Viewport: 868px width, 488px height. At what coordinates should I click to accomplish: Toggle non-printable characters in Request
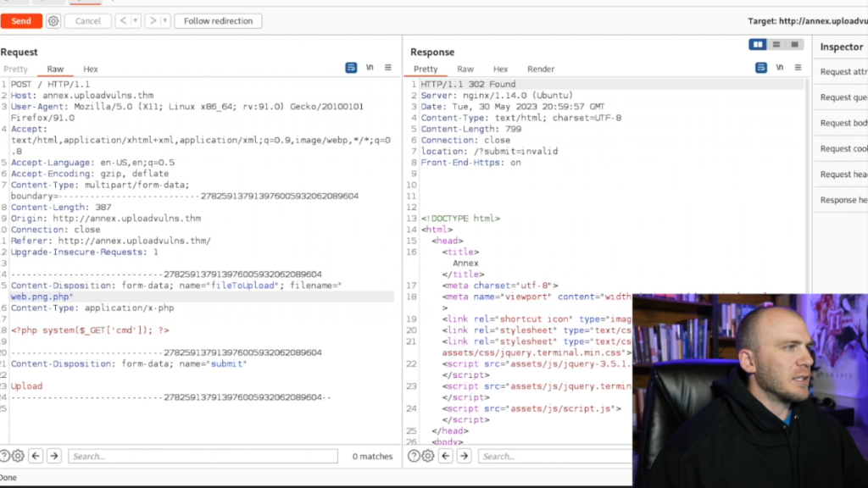tap(370, 68)
